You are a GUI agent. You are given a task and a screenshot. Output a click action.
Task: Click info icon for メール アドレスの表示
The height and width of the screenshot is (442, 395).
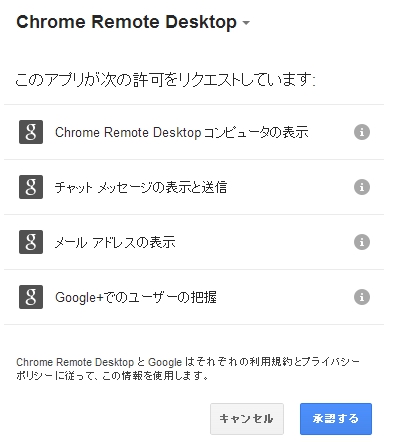click(x=362, y=242)
